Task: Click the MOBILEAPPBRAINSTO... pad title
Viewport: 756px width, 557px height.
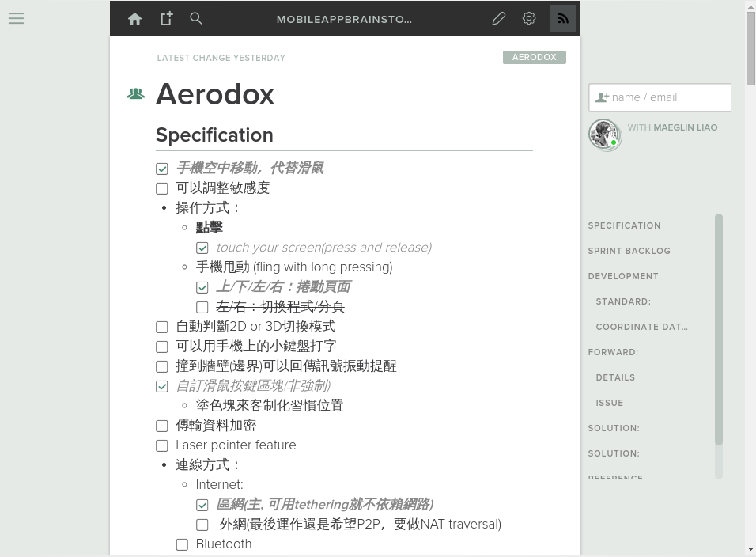Action: click(x=344, y=19)
